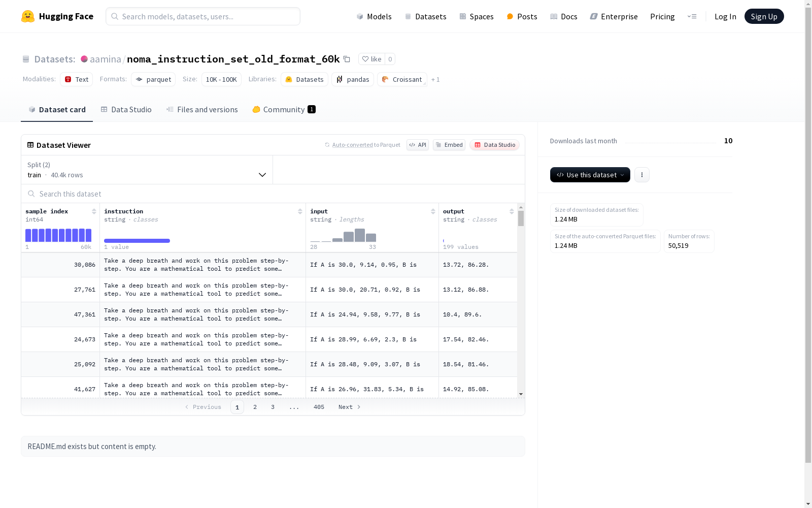The width and height of the screenshot is (812, 508).
Task: Open Posts in the top navigation
Action: (522, 16)
